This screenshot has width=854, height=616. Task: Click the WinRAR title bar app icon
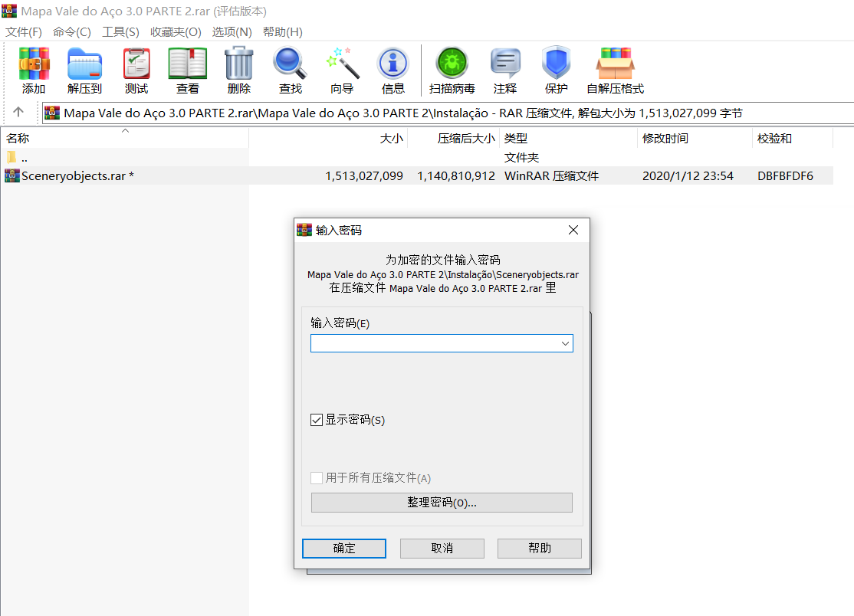(9, 11)
